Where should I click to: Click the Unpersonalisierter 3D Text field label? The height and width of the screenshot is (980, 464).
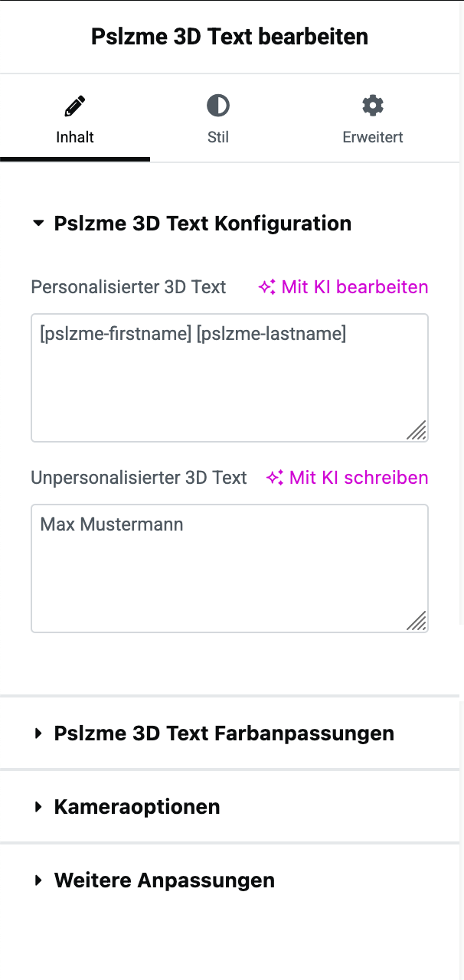[x=139, y=478]
